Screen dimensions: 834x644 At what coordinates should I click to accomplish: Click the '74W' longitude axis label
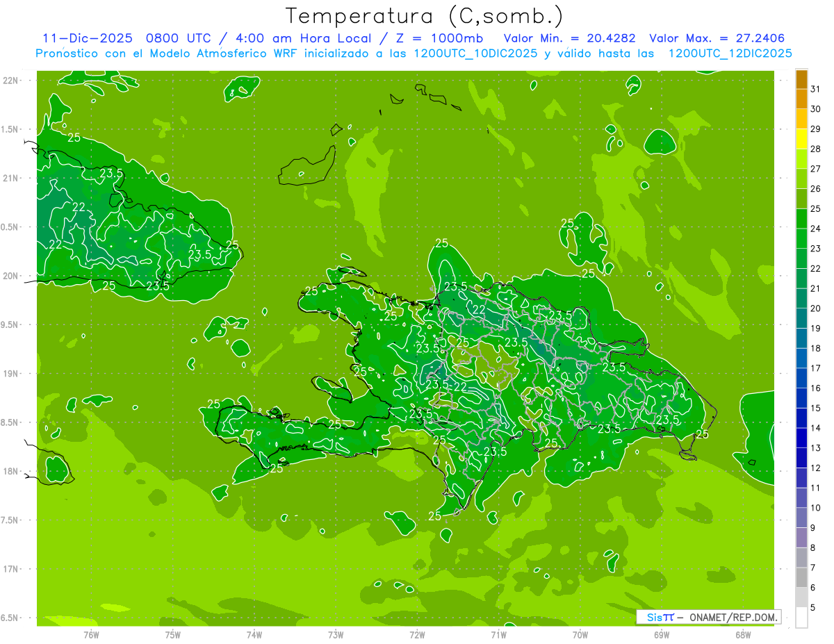pyautogui.click(x=254, y=635)
